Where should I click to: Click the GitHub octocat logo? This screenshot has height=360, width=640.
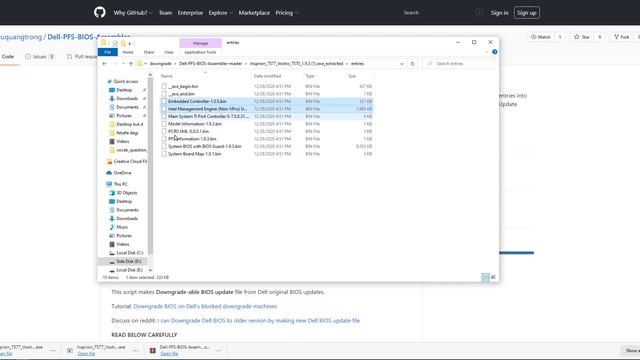[100, 12]
